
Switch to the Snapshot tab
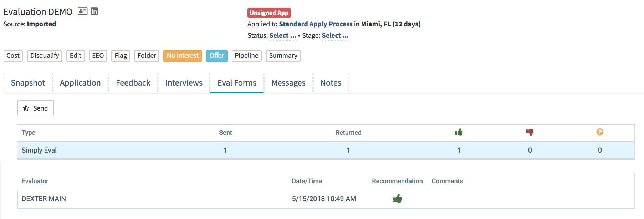(x=27, y=82)
